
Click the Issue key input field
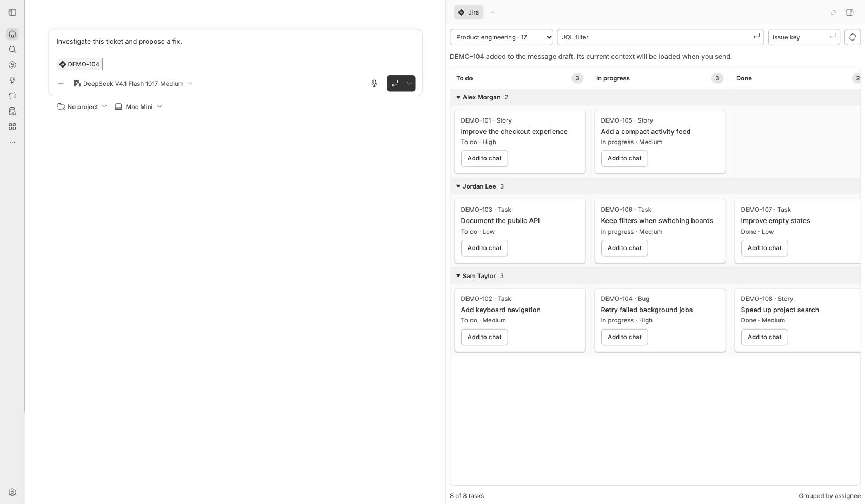tap(804, 37)
